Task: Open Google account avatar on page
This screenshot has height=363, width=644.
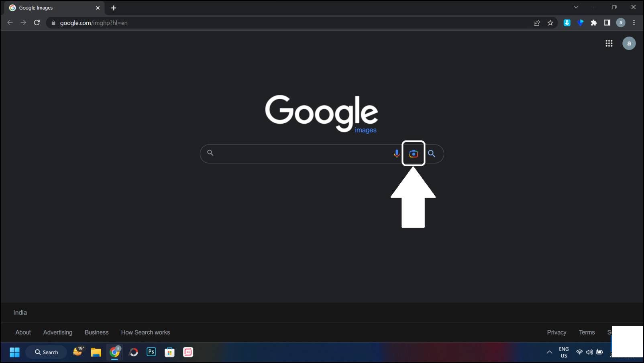Action: point(629,43)
